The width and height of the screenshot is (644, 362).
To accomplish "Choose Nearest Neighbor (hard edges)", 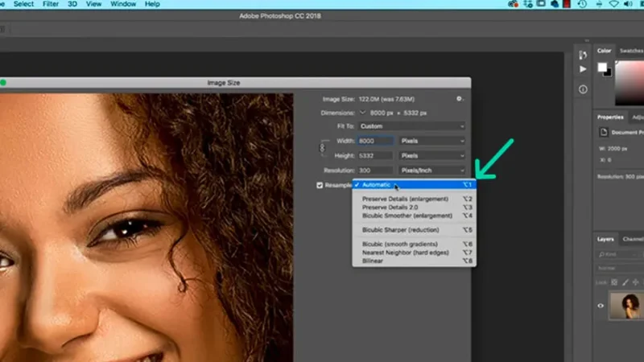I will pyautogui.click(x=414, y=253).
